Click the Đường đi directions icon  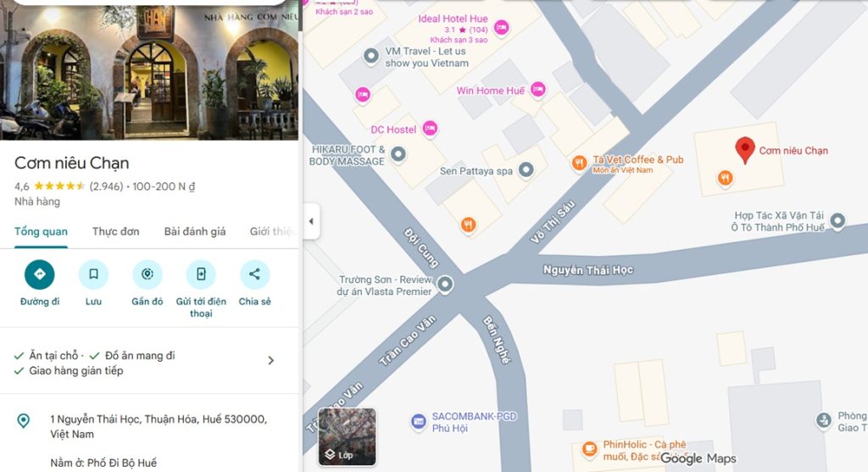[x=39, y=275]
